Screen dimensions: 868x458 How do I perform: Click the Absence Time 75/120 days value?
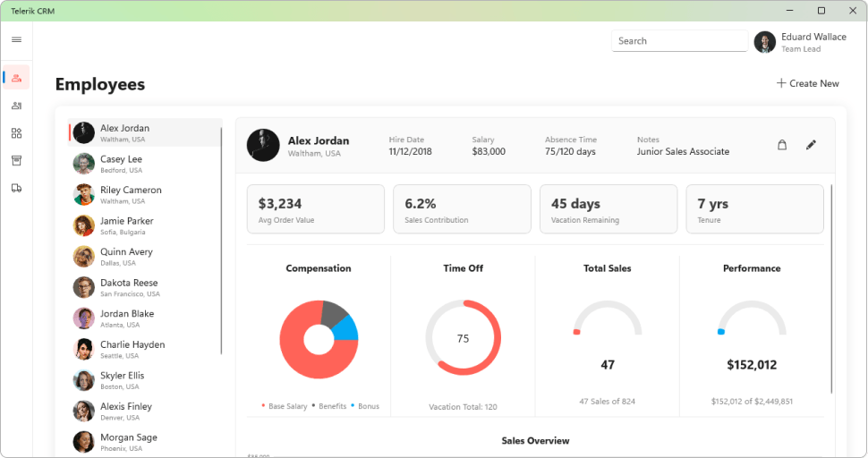pos(570,151)
